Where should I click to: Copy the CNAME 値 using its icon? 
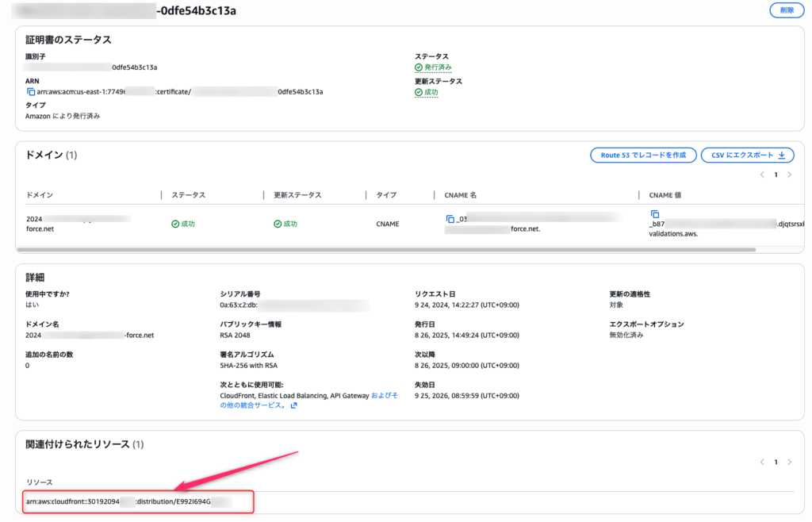pyautogui.click(x=655, y=214)
